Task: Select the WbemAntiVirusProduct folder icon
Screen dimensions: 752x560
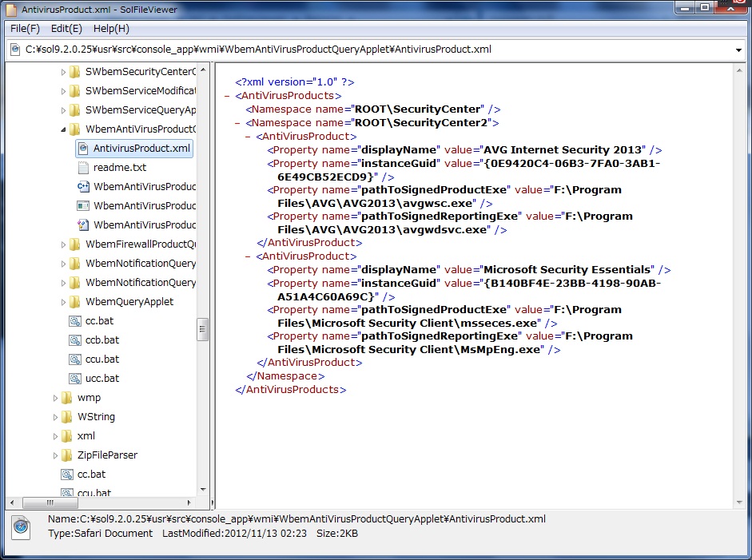Action: point(74,129)
